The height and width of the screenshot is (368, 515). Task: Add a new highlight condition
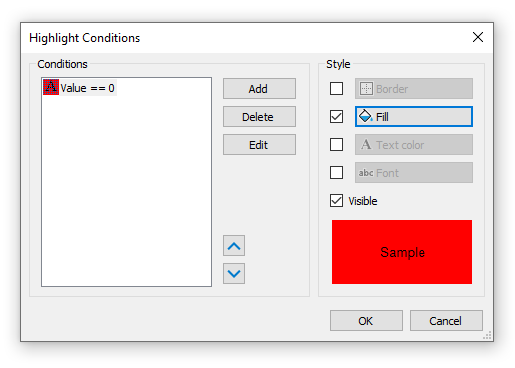[x=259, y=89]
